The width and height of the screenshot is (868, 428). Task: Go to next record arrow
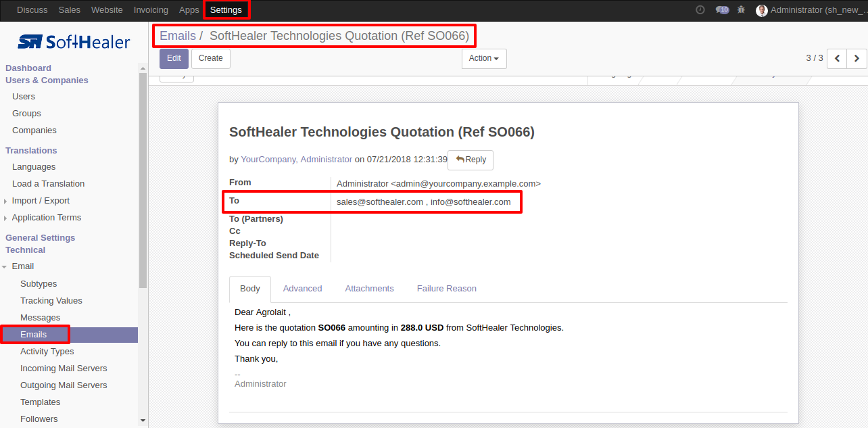coord(857,58)
